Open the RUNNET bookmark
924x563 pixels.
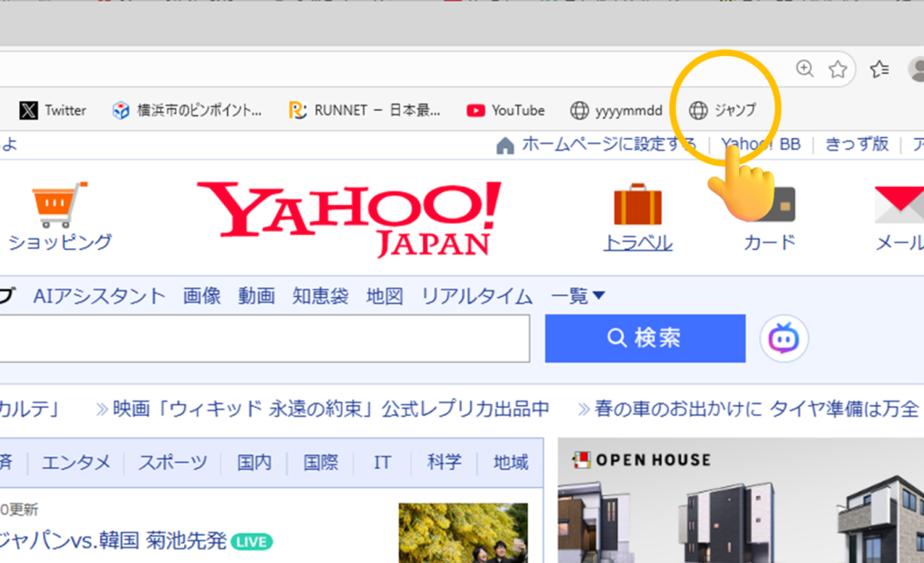(365, 110)
